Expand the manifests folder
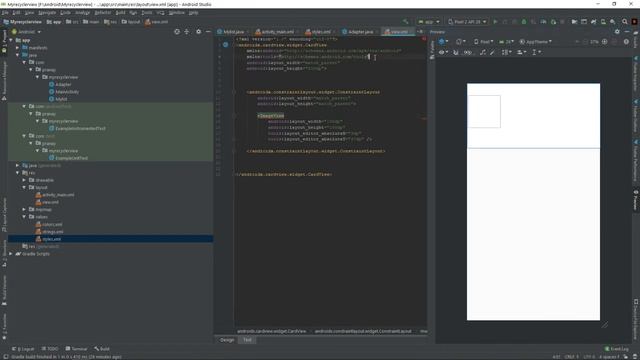 click(x=18, y=48)
